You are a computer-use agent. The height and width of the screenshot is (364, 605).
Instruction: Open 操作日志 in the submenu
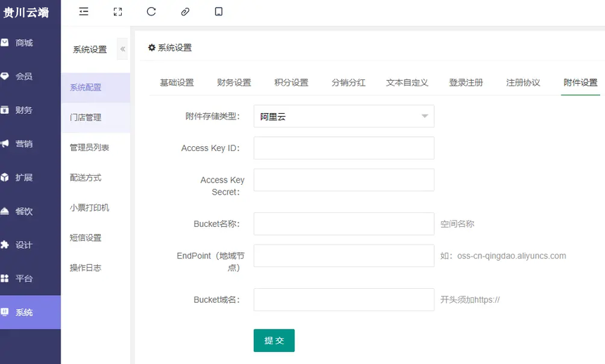pyautogui.click(x=96, y=268)
